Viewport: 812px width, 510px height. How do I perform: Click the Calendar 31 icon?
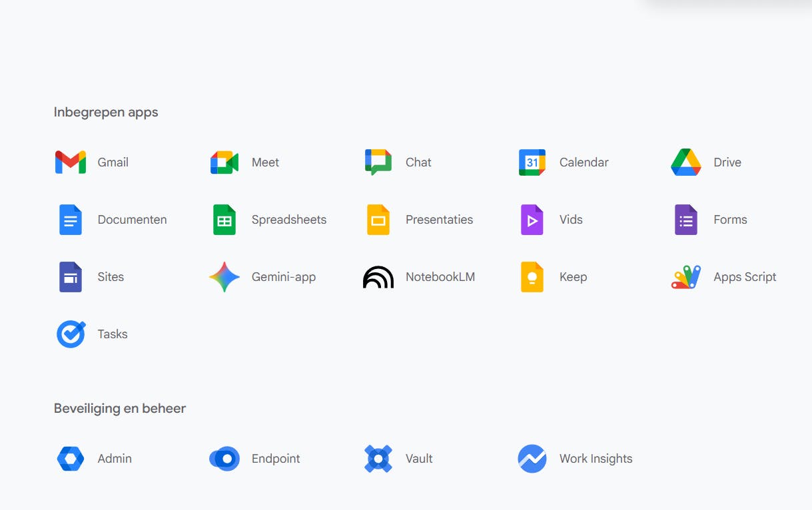click(532, 162)
